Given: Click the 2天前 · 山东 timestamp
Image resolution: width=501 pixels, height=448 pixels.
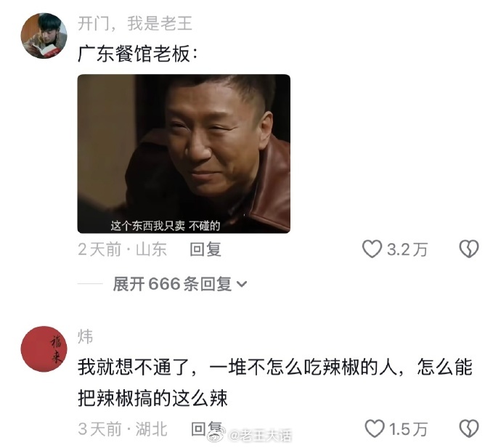Looking at the screenshot, I should click(x=123, y=250).
